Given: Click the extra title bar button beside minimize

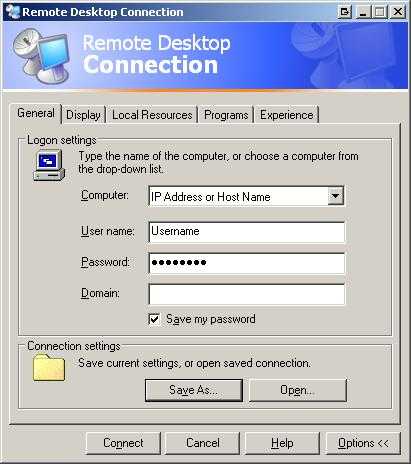Looking at the screenshot, I should point(344,12).
